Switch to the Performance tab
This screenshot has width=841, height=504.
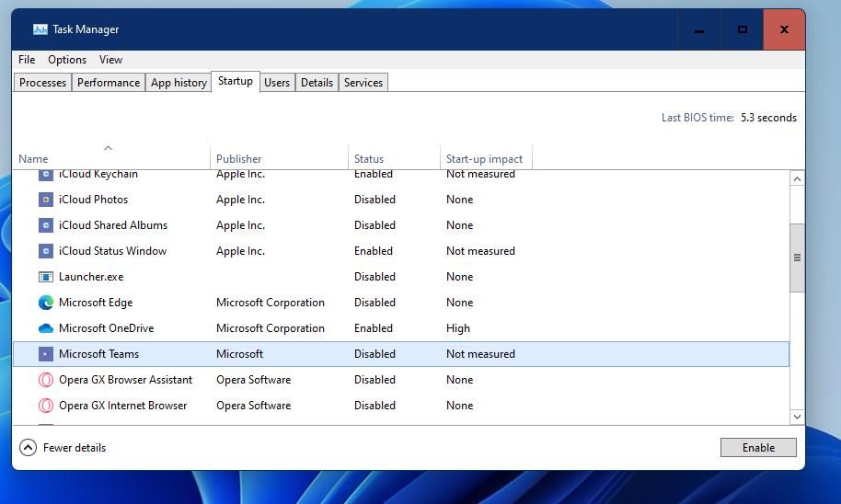pyautogui.click(x=109, y=83)
